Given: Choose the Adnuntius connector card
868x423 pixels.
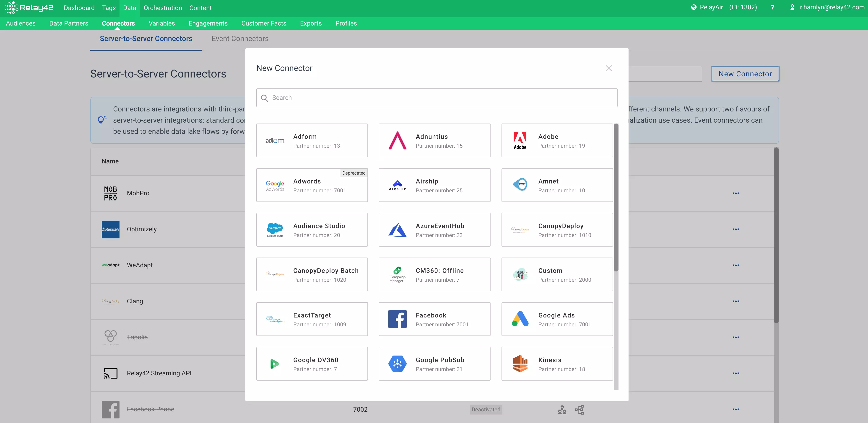Looking at the screenshot, I should 434,140.
